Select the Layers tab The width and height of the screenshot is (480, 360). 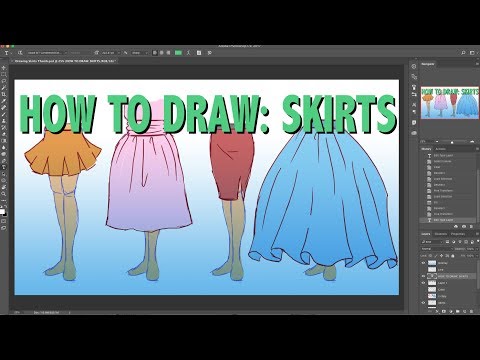tap(426, 234)
